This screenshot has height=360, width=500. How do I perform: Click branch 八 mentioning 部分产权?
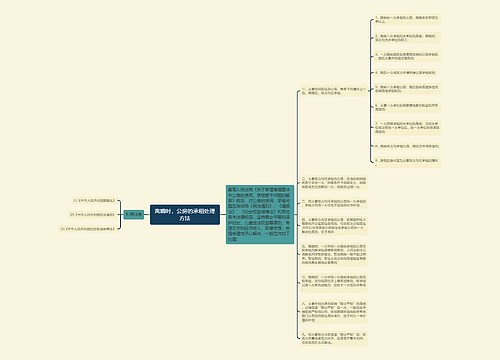[x=334, y=312]
